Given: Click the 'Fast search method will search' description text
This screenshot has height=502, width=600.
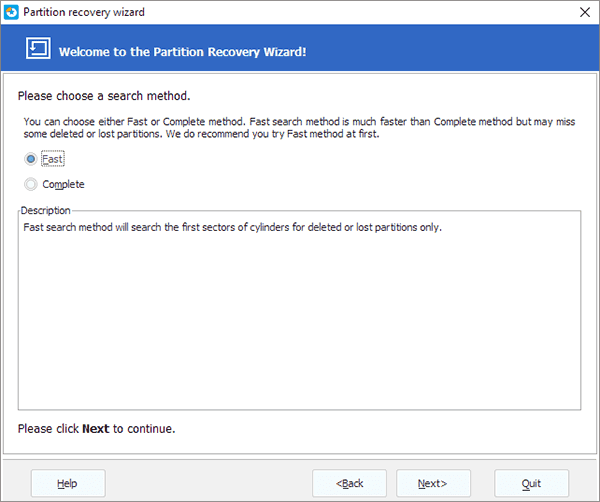Looking at the screenshot, I should (232, 227).
